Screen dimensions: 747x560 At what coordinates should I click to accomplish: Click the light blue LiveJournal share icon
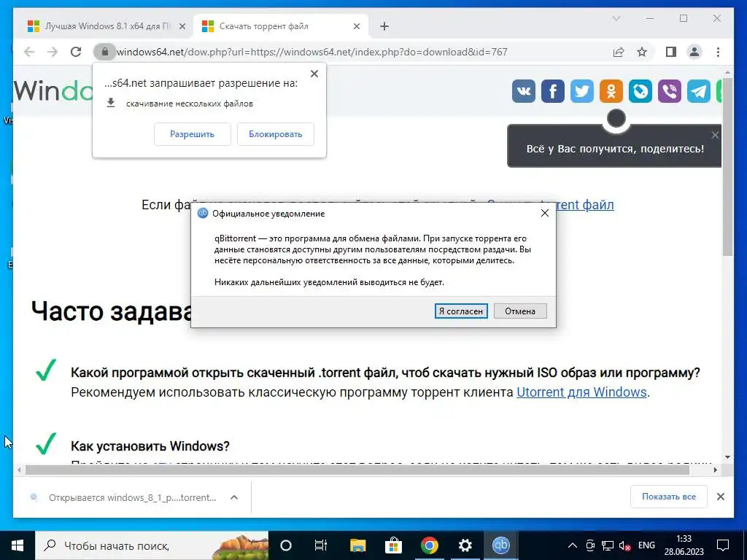pyautogui.click(x=640, y=91)
